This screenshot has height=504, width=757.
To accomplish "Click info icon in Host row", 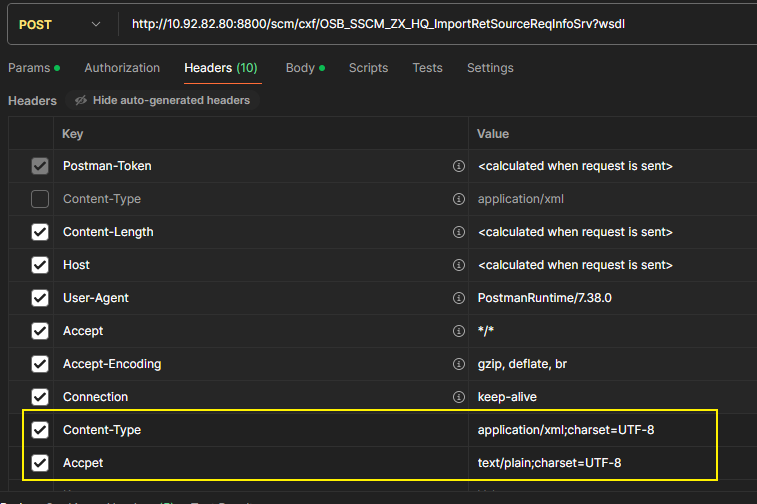I will coord(459,265).
